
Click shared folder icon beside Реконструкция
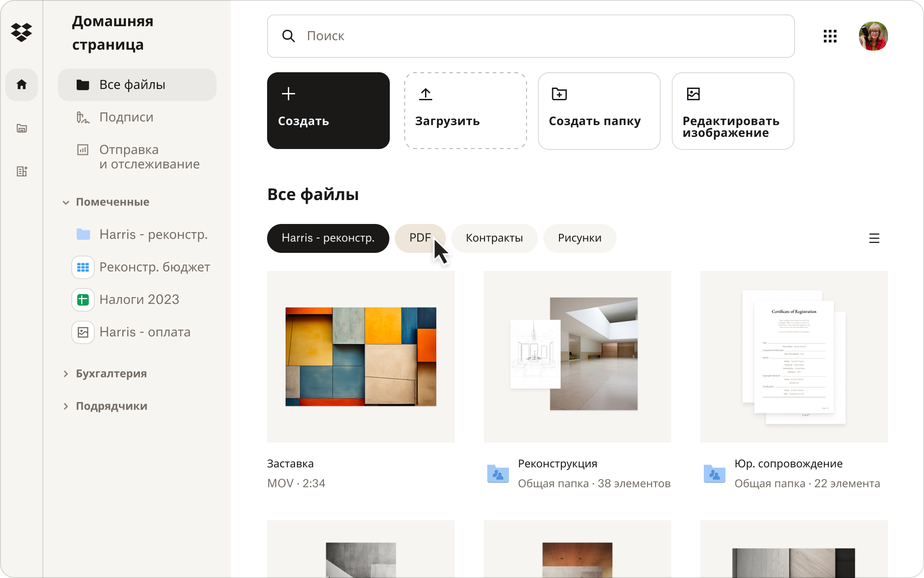tap(498, 474)
